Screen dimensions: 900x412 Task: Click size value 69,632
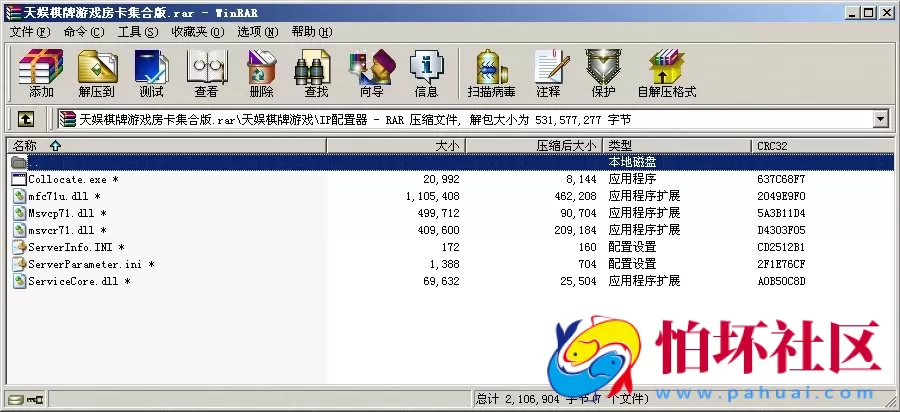click(441, 281)
